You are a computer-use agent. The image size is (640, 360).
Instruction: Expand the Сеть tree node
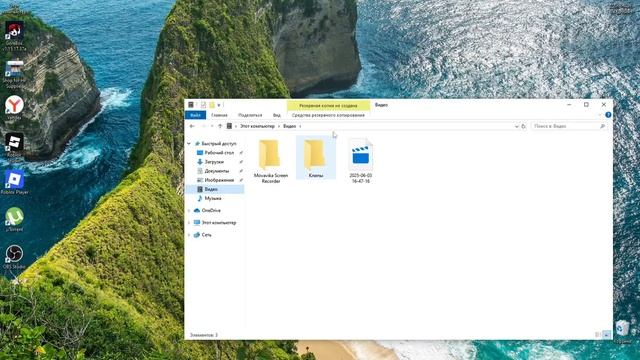pyautogui.click(x=189, y=235)
